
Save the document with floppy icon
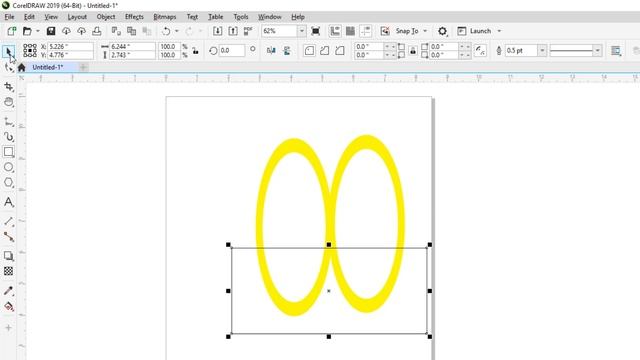coord(51,31)
